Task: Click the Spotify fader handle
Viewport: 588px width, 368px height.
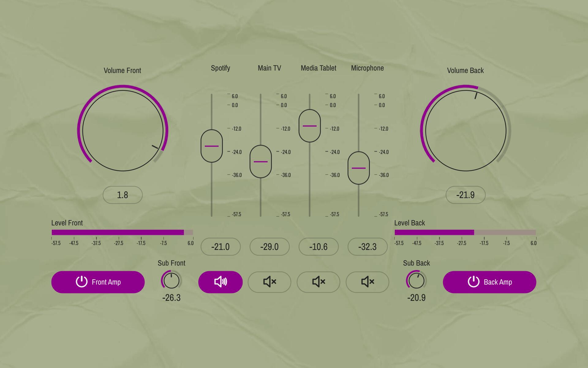Action: click(212, 146)
